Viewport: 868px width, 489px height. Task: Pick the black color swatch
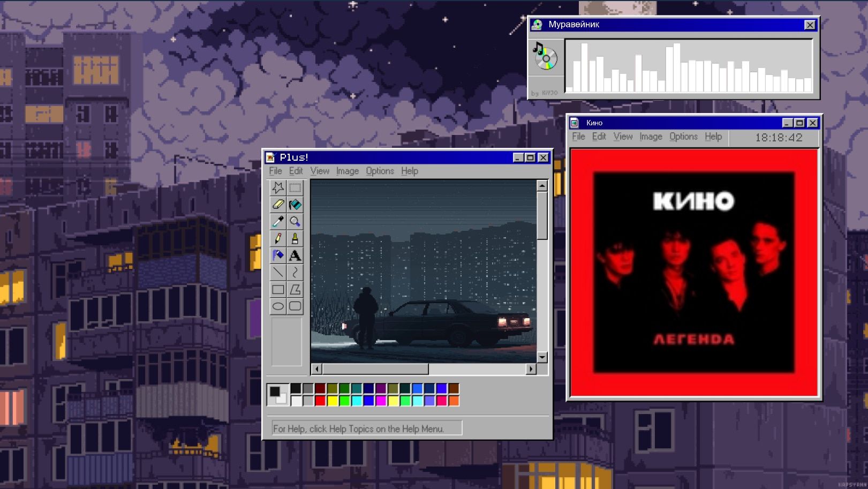296,389
